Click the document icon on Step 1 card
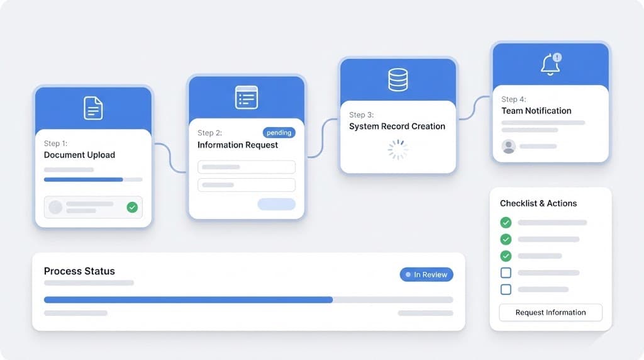 coord(93,108)
